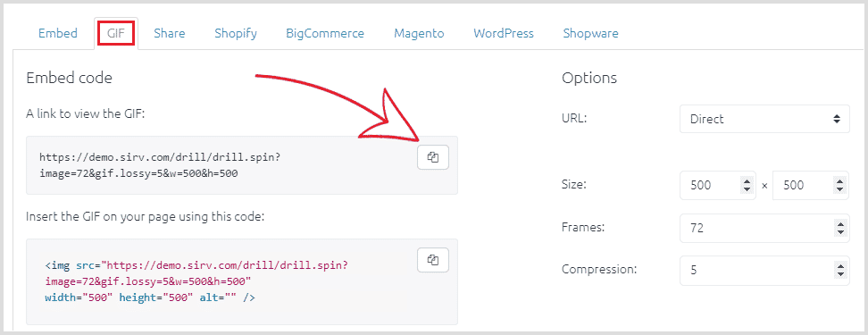Screen dimensions: 868x335
Task: Expand the URL Direct dropdown
Action: tap(764, 119)
